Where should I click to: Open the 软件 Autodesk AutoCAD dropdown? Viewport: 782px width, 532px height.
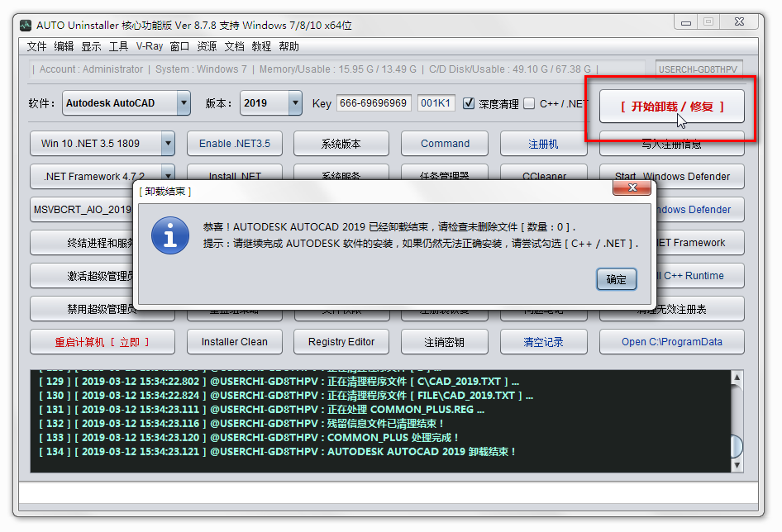184,103
